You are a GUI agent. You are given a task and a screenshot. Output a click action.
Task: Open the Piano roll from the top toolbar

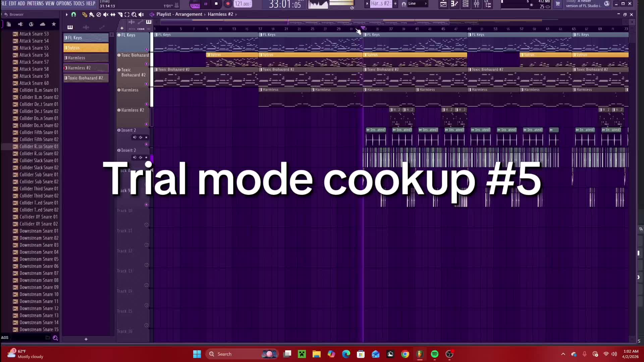click(454, 4)
